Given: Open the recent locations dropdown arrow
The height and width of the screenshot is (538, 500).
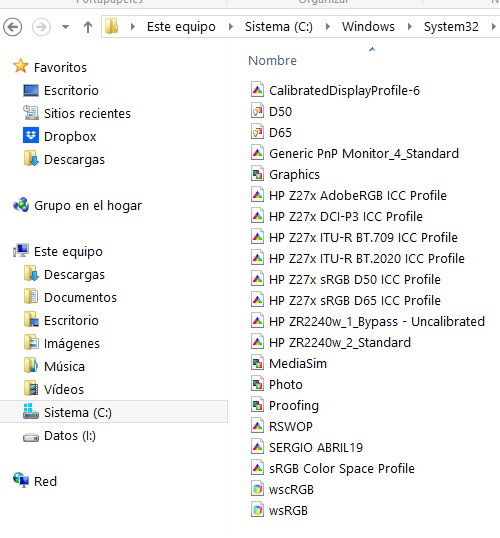Looking at the screenshot, I should tap(65, 27).
